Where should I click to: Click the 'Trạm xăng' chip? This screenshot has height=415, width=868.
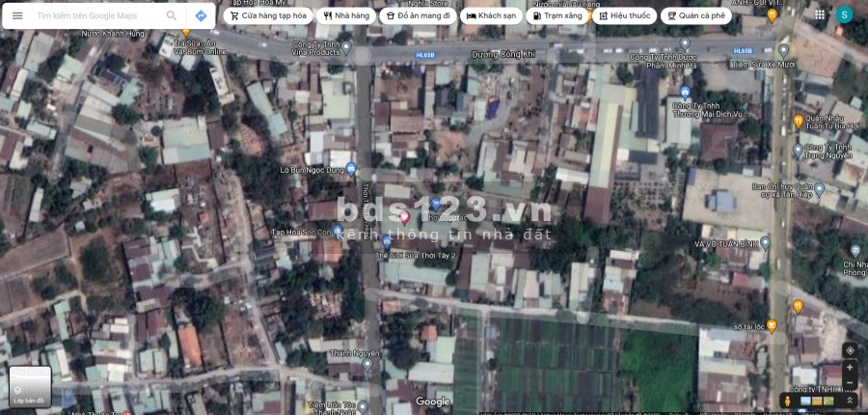556,15
